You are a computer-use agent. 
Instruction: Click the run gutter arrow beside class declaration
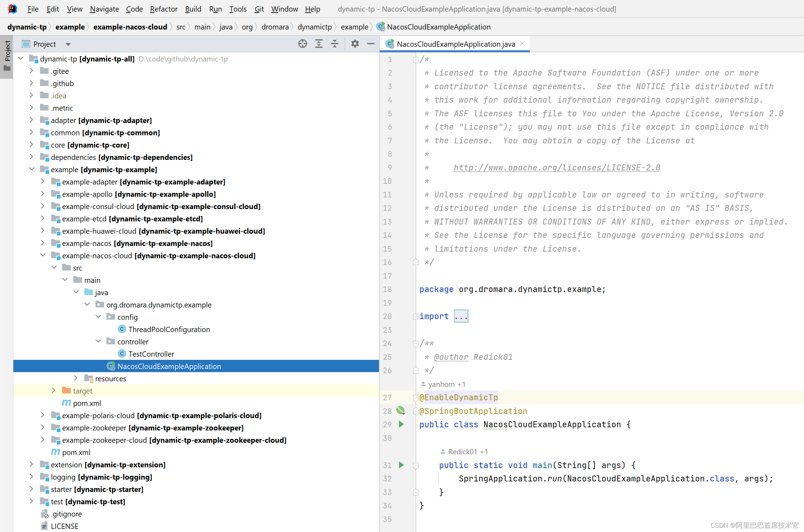click(x=401, y=424)
